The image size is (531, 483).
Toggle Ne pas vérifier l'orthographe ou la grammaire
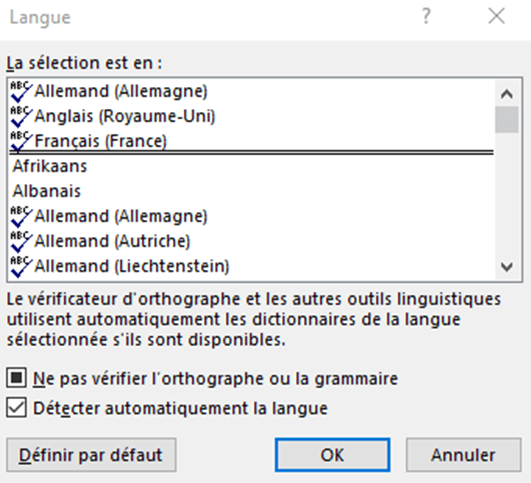tap(16, 378)
